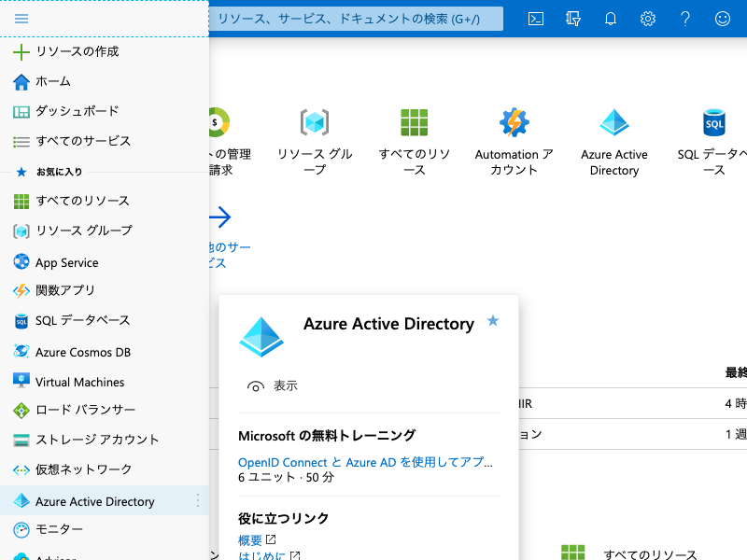Open SQL データベース service tile
The image size is (747, 560).
coord(713,142)
